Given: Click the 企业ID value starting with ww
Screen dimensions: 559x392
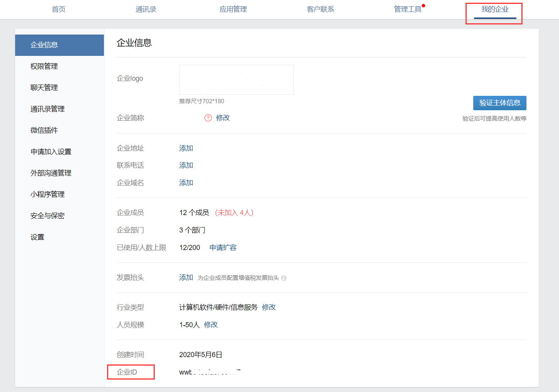Looking at the screenshot, I should 210,372.
